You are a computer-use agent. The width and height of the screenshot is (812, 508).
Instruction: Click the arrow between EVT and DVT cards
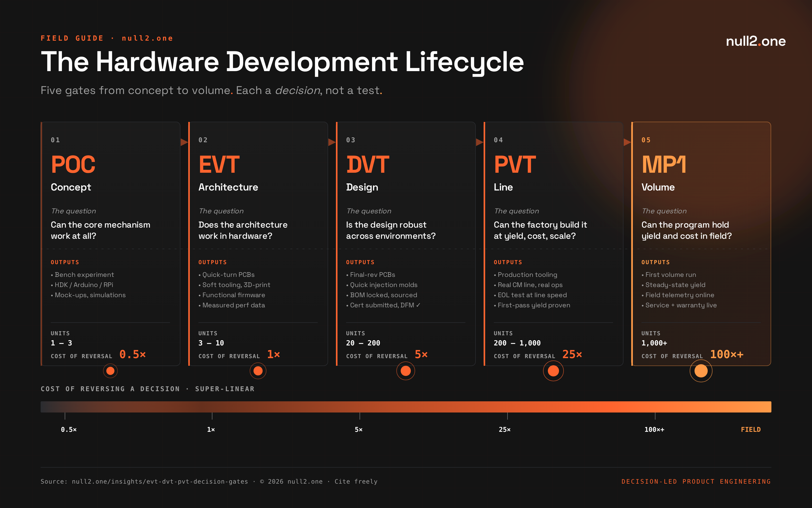(332, 142)
